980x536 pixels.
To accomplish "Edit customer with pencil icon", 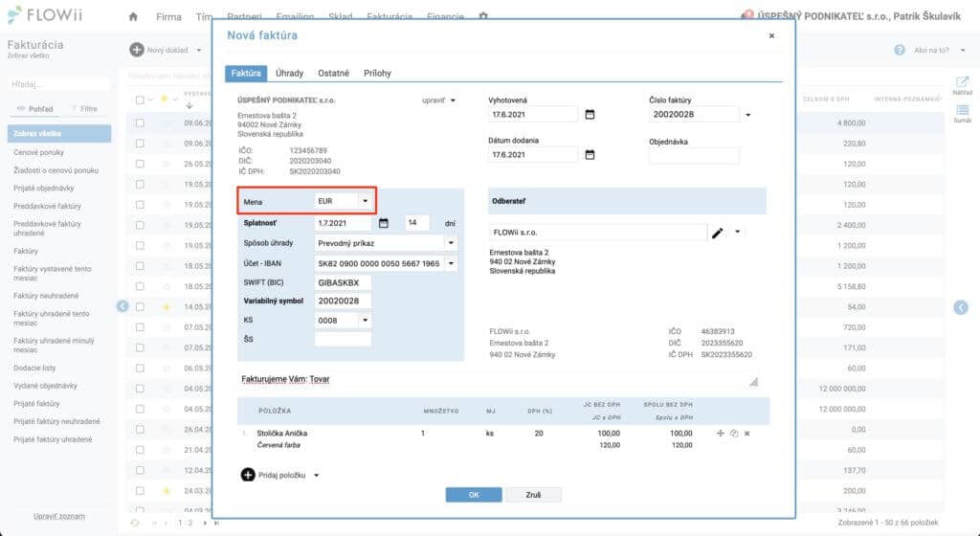I will [718, 233].
